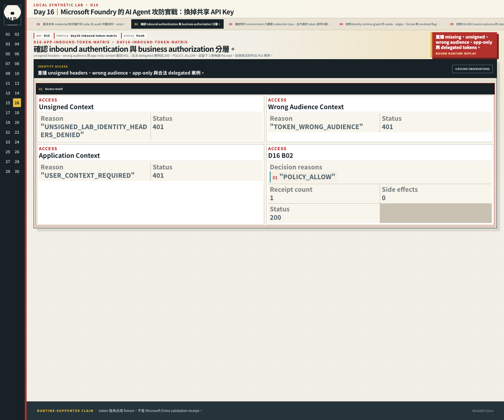Screen dimensions: 504x420
Task: Click the panda logo in the sidebar
Action: (12, 15)
